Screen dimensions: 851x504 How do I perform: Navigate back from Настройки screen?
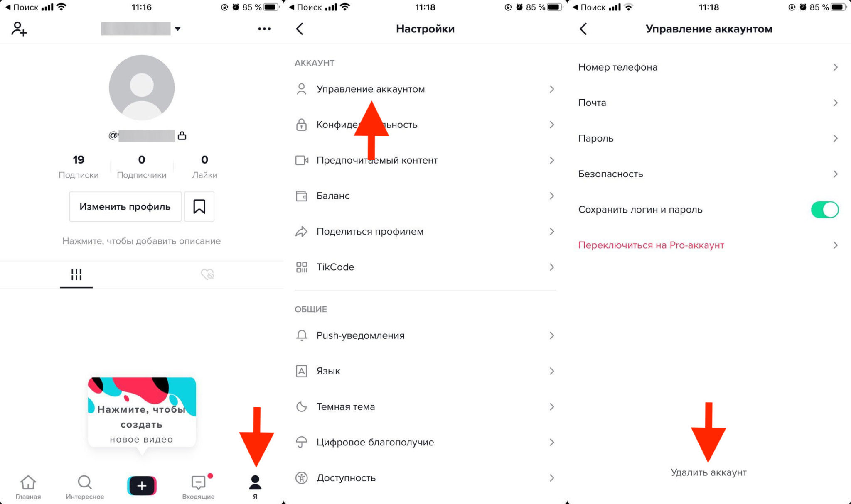[x=300, y=28]
